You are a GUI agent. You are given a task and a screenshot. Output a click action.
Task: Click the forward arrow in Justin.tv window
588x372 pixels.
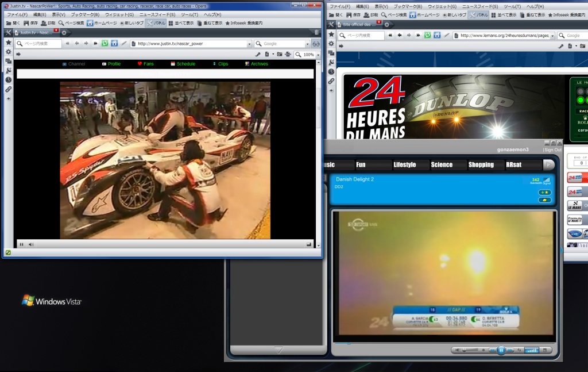(86, 44)
